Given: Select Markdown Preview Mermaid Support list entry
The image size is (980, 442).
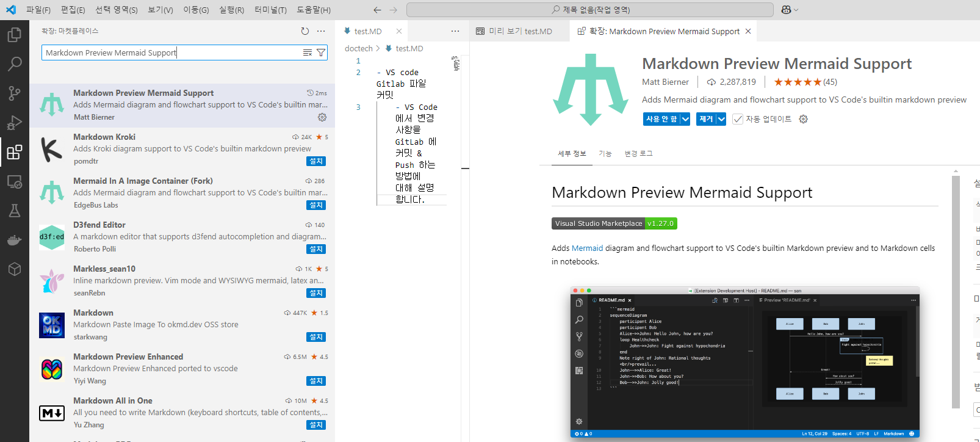Looking at the screenshot, I should 182,105.
